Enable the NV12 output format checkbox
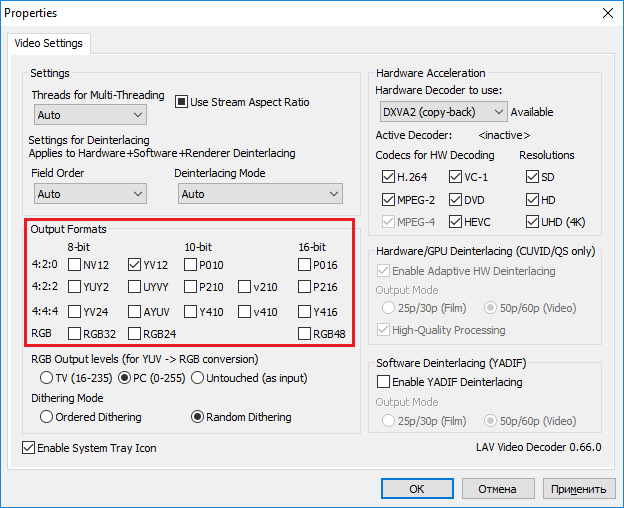624x508 pixels. tap(75, 265)
